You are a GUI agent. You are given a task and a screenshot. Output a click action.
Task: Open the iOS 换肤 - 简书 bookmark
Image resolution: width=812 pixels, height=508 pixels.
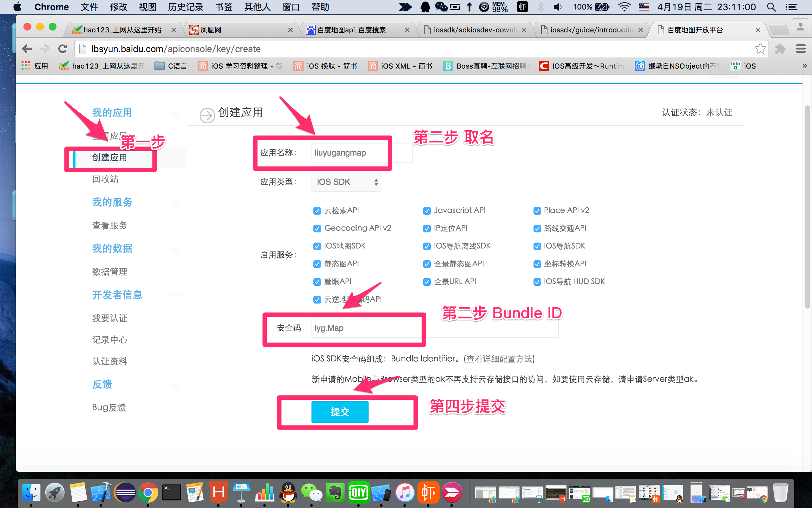pos(325,66)
